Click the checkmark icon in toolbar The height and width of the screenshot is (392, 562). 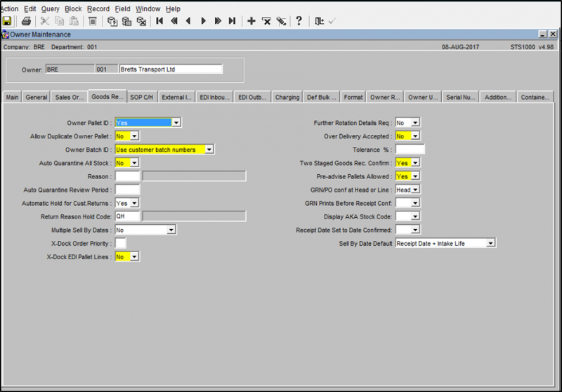pos(332,21)
